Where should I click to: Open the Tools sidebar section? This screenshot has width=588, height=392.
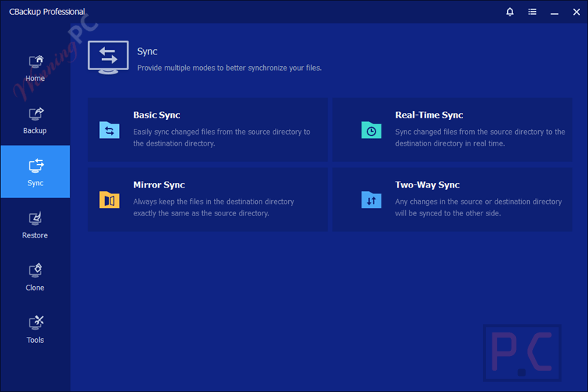(35, 330)
